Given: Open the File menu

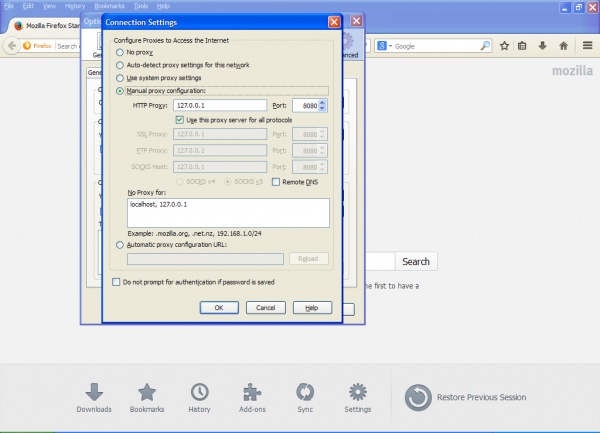Looking at the screenshot, I should tap(9, 6).
